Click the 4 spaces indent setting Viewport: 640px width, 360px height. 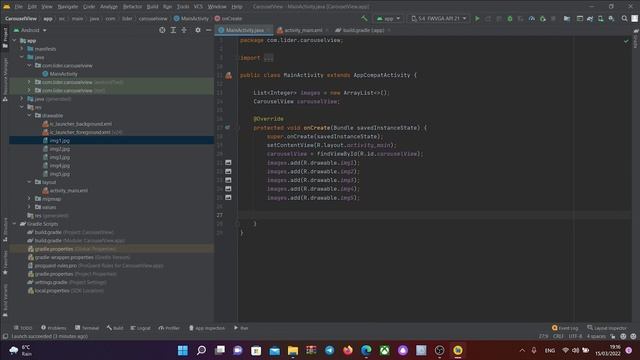coord(596,336)
